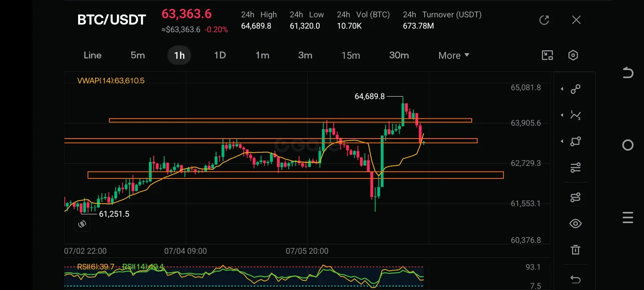This screenshot has height=290, width=644.
Task: Click the VWAP(14) indicator label
Action: tap(111, 81)
